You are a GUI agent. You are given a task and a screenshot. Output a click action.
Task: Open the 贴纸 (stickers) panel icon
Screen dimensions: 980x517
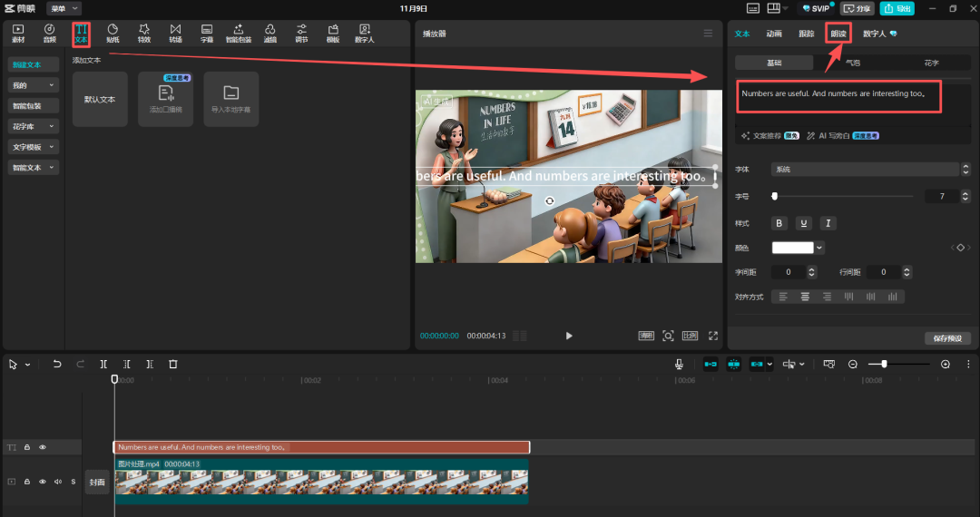[113, 34]
